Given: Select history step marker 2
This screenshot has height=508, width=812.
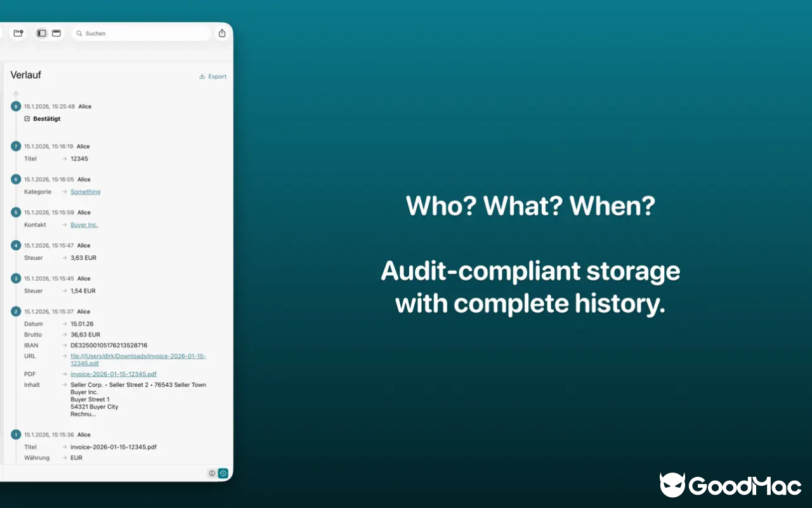Looking at the screenshot, I should click(16, 311).
